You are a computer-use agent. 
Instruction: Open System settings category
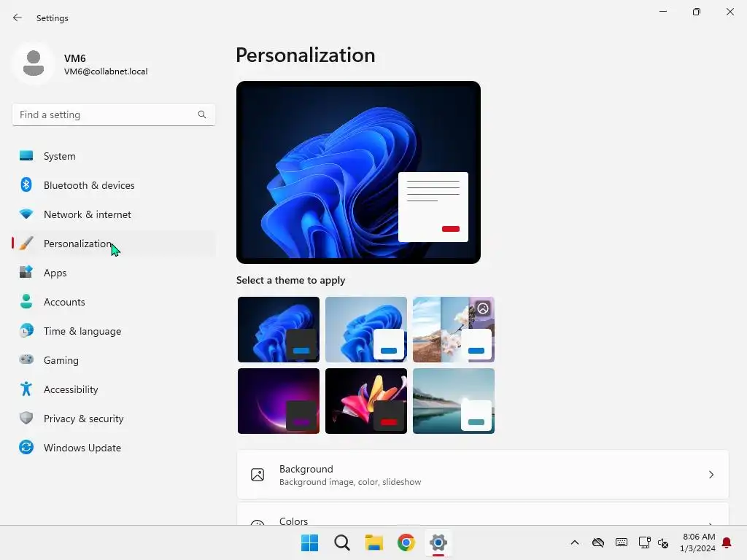pyautogui.click(x=113, y=156)
